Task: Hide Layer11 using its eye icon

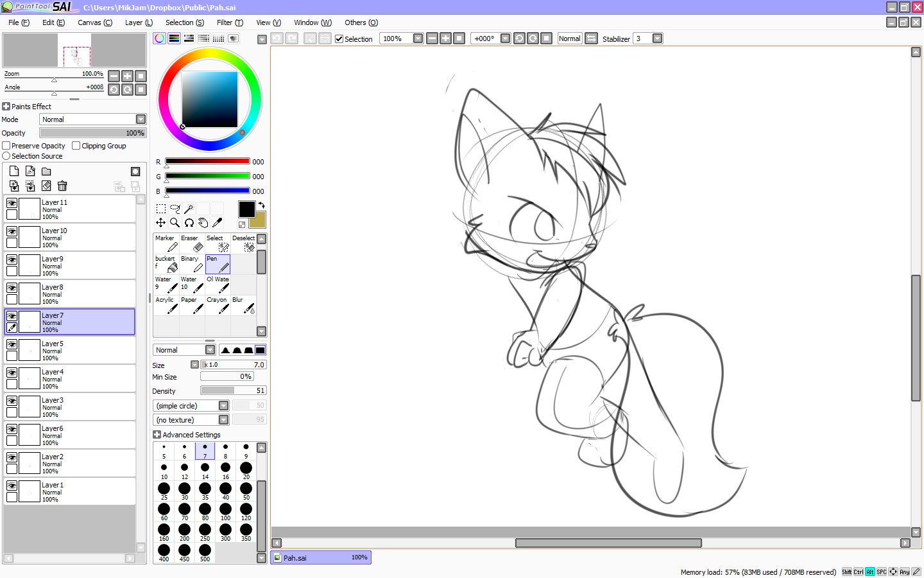Action: [12, 203]
